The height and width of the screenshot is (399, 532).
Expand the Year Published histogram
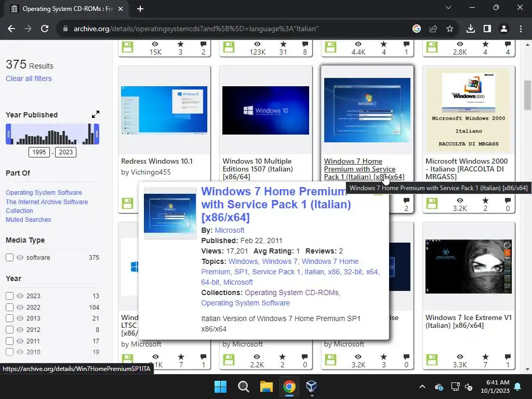tap(96, 114)
